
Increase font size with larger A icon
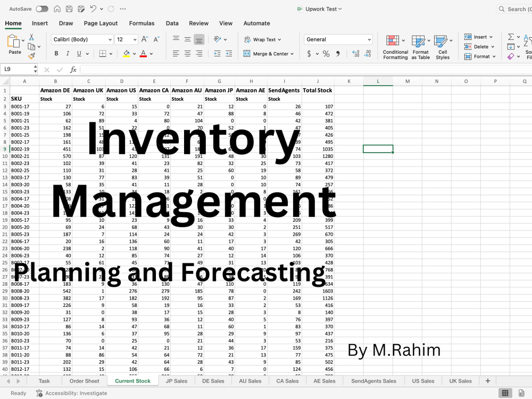145,39
